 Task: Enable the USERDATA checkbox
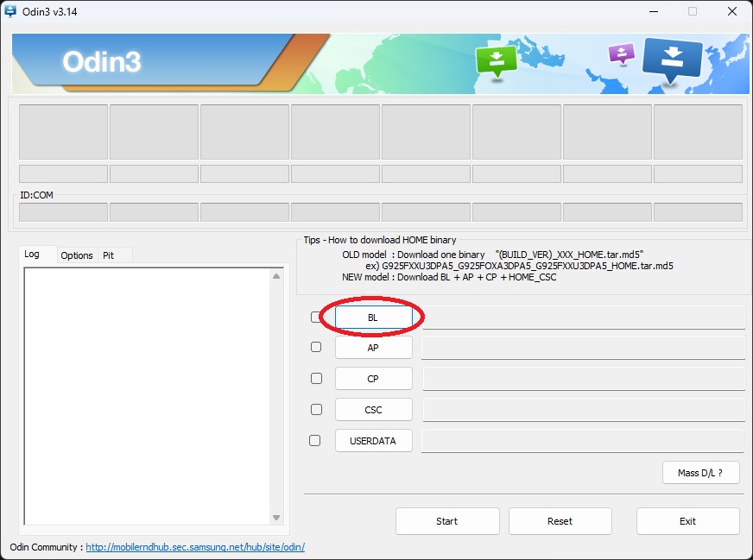pyautogui.click(x=315, y=440)
